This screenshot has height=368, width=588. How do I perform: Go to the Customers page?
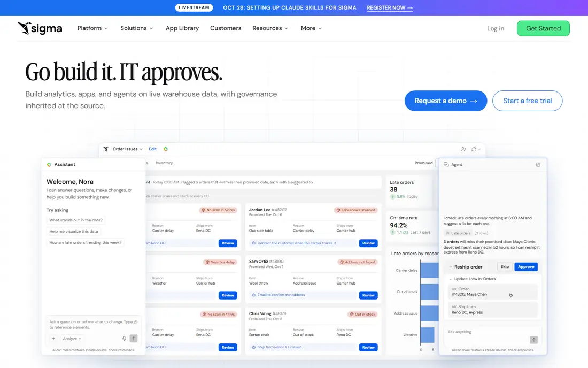click(226, 28)
